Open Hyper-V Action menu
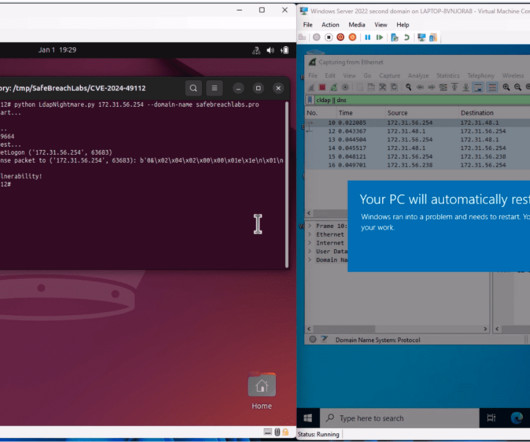This screenshot has height=442, width=530. (330, 25)
